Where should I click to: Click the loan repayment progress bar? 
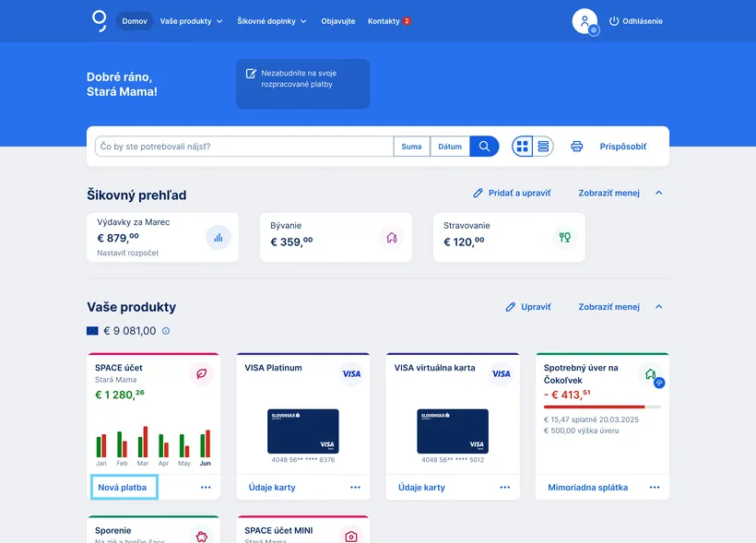601,407
